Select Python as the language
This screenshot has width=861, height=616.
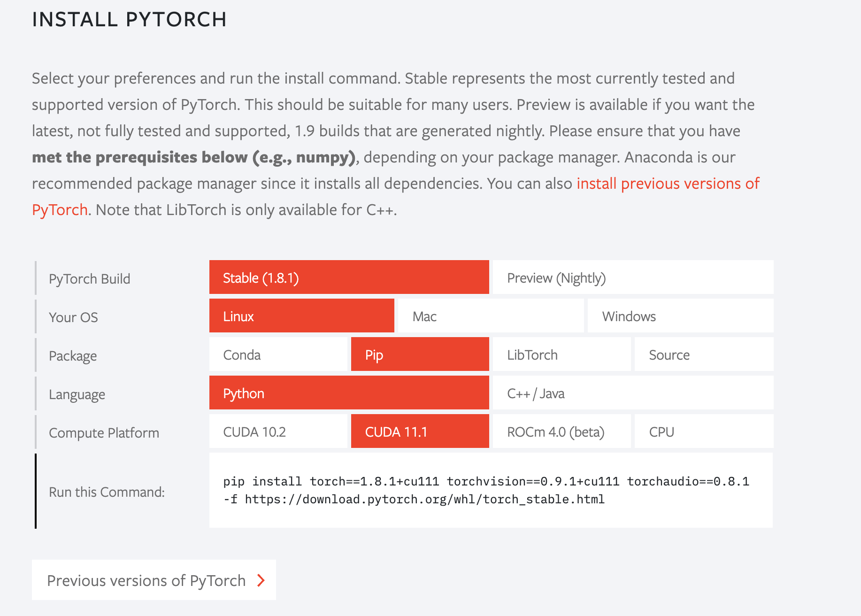point(348,393)
